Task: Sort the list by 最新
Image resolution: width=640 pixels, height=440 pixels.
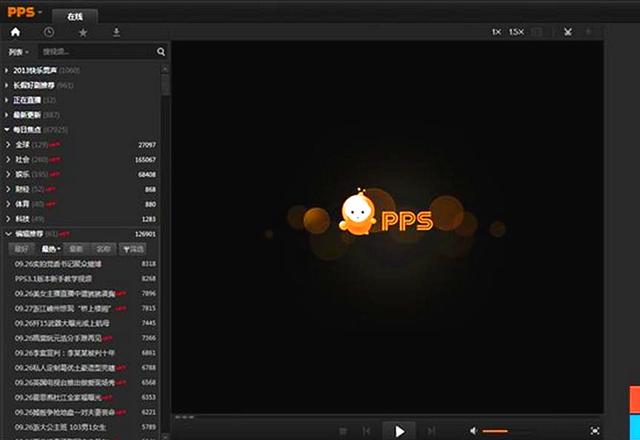Action: (x=76, y=249)
